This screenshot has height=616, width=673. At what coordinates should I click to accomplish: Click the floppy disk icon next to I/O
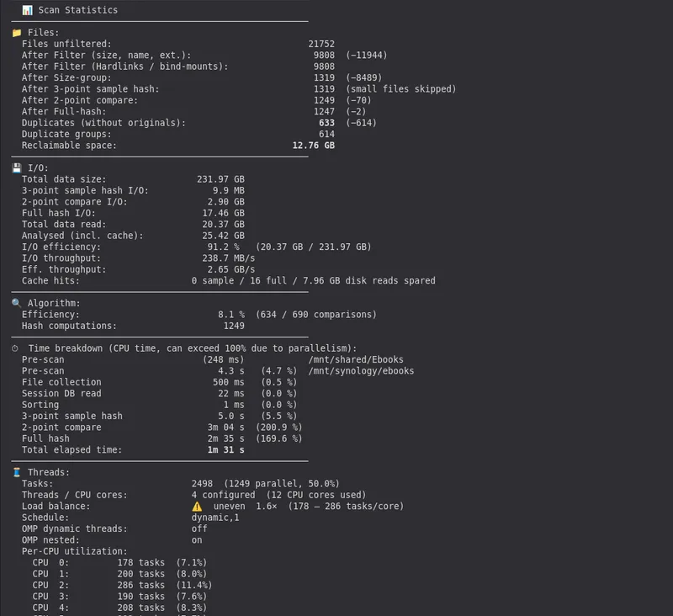tap(17, 167)
